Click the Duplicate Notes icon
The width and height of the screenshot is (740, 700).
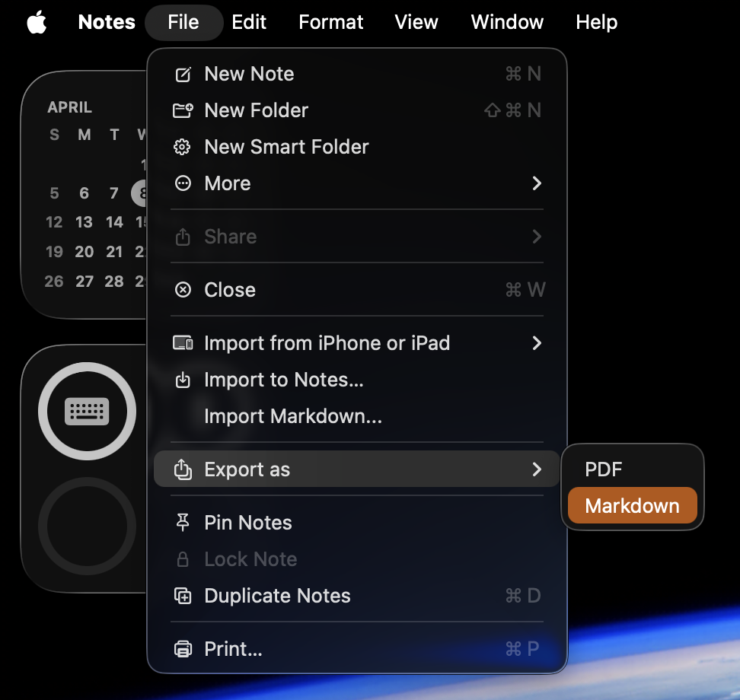183,596
